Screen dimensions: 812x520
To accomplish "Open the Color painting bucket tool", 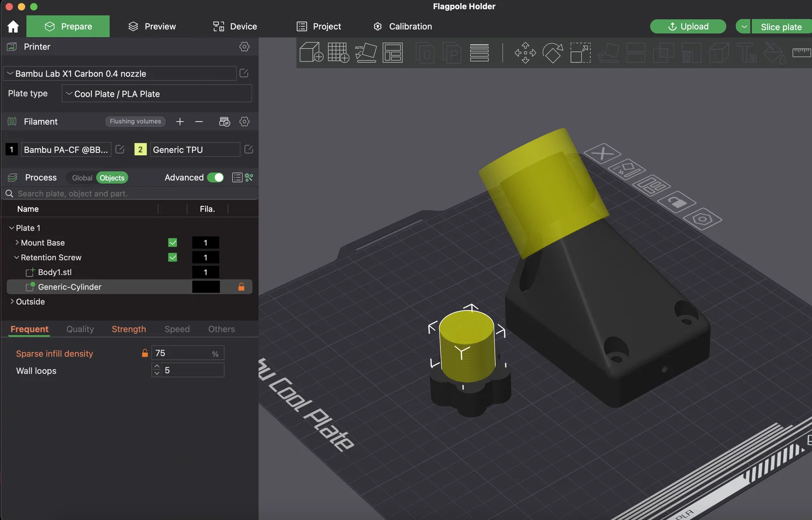I will (774, 53).
